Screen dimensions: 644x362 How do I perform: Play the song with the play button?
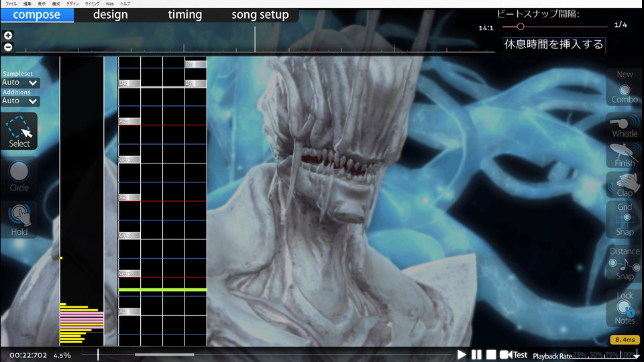coord(462,355)
